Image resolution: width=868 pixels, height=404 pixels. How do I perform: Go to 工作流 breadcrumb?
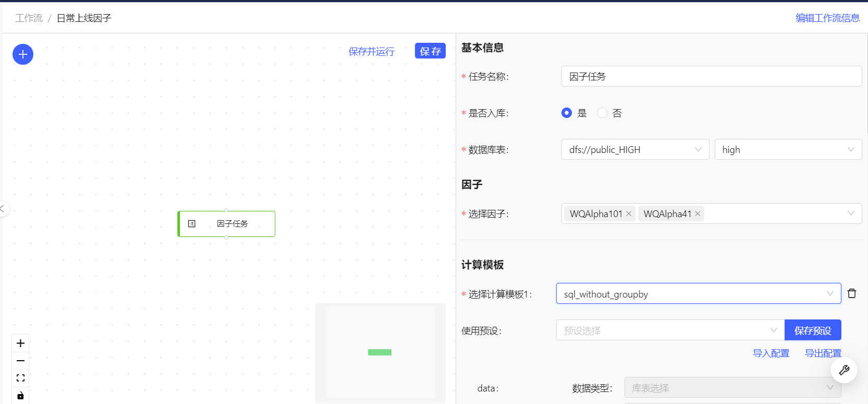pyautogui.click(x=29, y=18)
